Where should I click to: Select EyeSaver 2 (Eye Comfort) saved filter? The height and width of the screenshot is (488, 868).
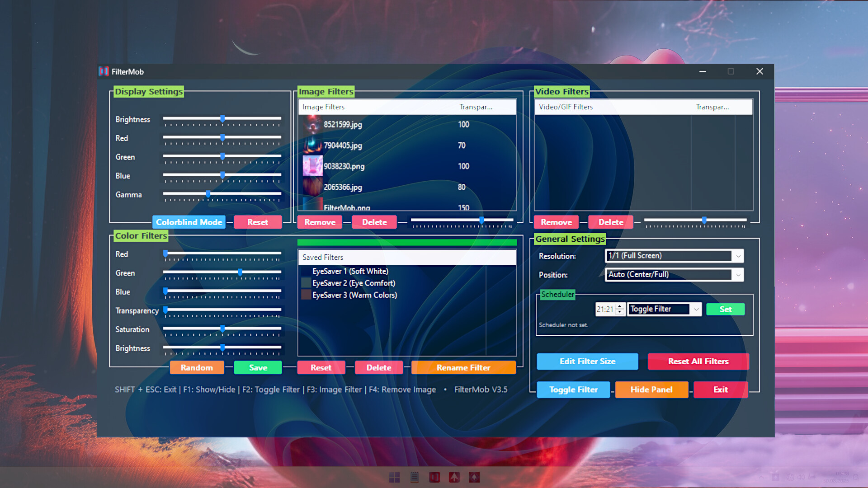tap(354, 283)
